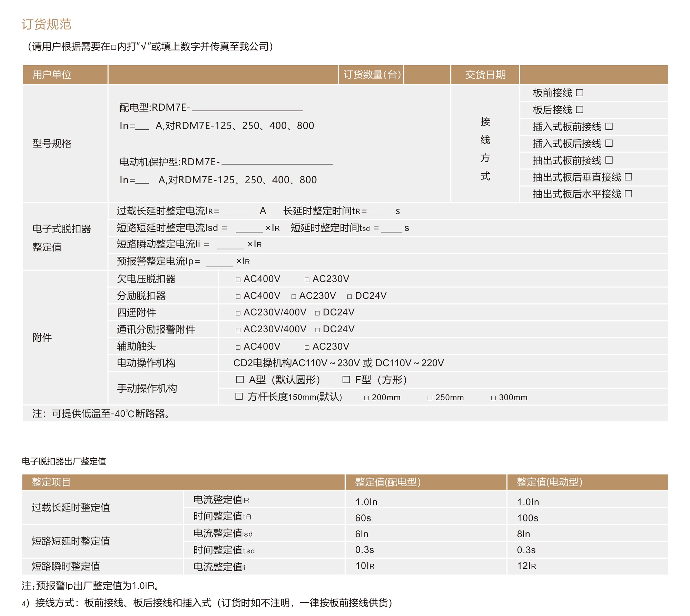Click the 交货日期 blank field

point(593,75)
